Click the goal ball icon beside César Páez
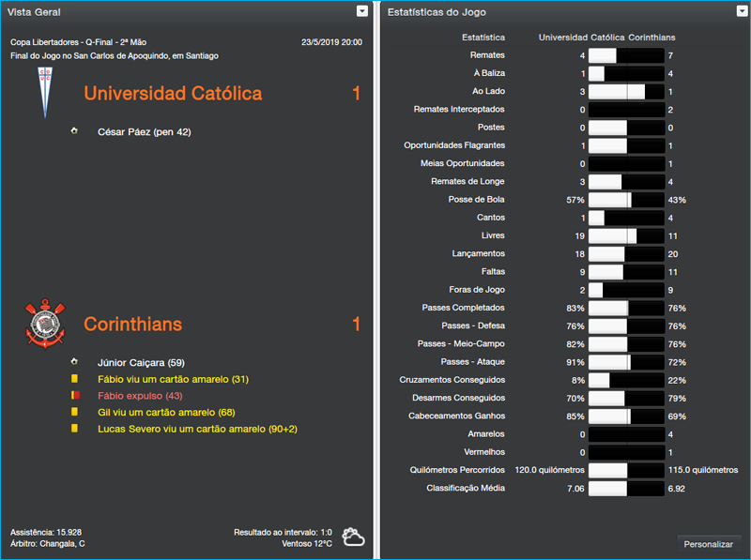The width and height of the screenshot is (751, 560). tap(74, 131)
